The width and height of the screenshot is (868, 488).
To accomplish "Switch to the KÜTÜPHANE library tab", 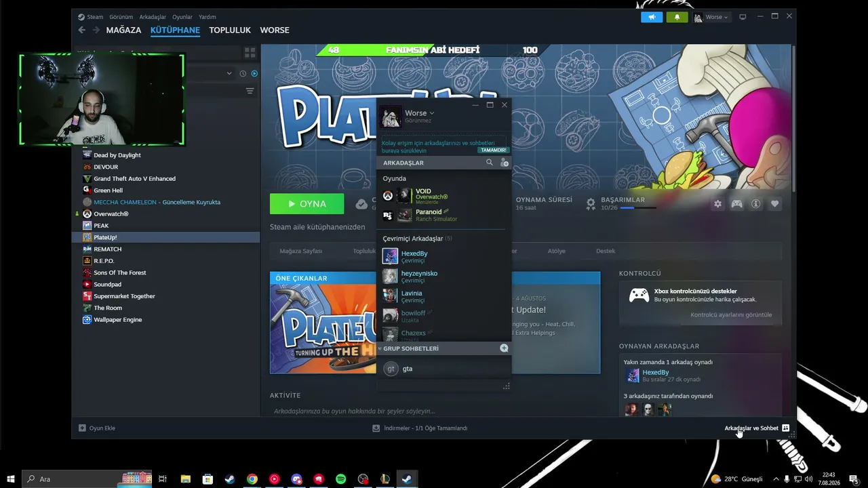I will coord(175,30).
